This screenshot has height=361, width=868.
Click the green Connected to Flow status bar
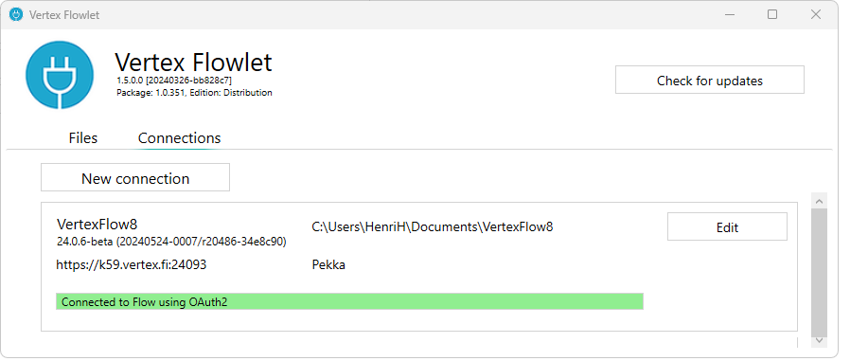349,301
